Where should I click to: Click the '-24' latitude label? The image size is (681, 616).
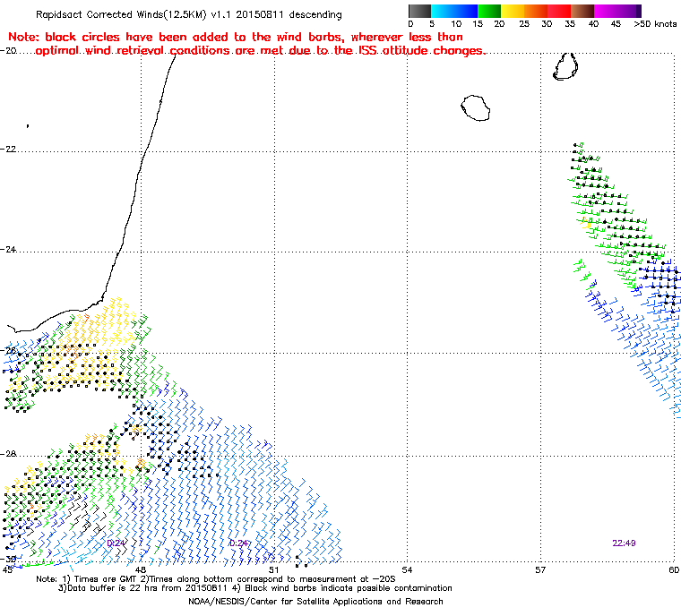[x=9, y=250]
